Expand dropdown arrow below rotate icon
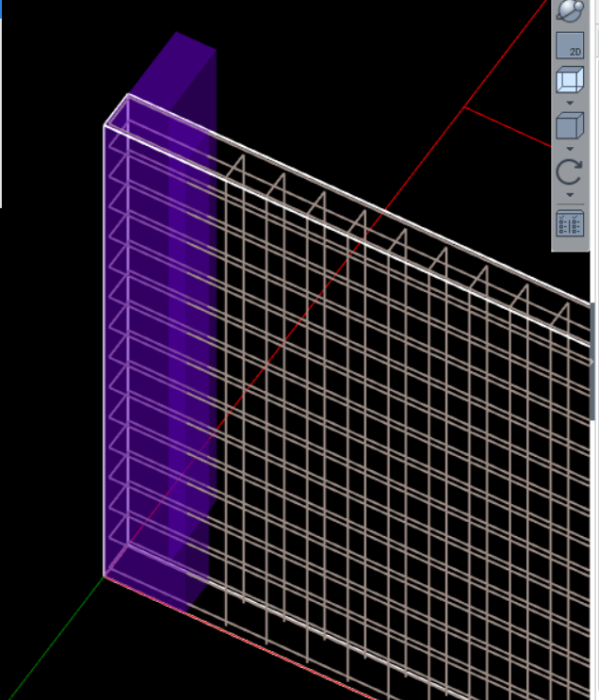Image resolution: width=599 pixels, height=700 pixels. point(570,195)
